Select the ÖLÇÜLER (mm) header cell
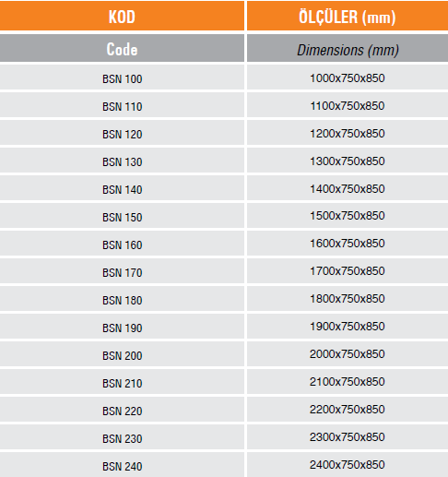The image size is (448, 477). [x=348, y=16]
